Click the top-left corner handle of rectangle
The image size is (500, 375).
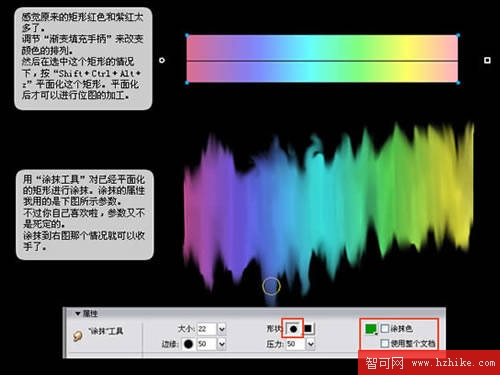click(x=187, y=35)
